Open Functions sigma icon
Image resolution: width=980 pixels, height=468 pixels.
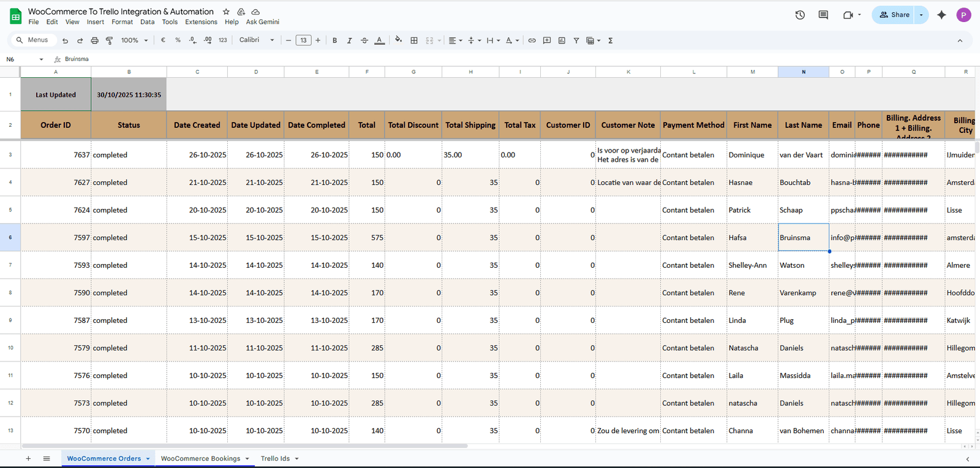tap(610, 40)
